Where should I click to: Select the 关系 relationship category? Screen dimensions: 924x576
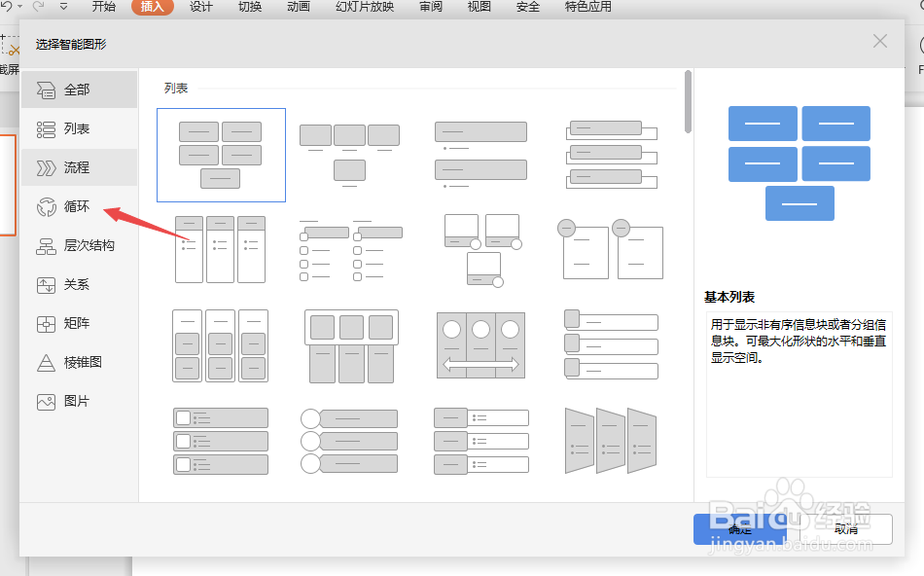pos(79,284)
